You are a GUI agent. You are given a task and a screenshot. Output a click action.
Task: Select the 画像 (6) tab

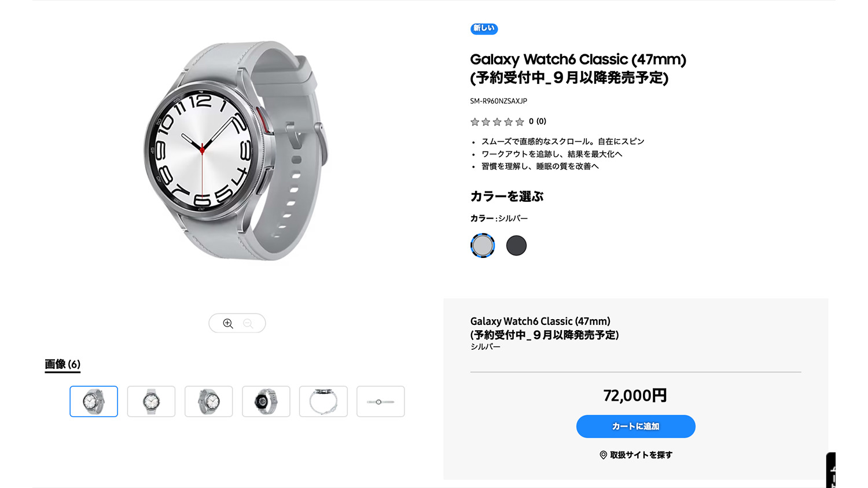(x=62, y=364)
